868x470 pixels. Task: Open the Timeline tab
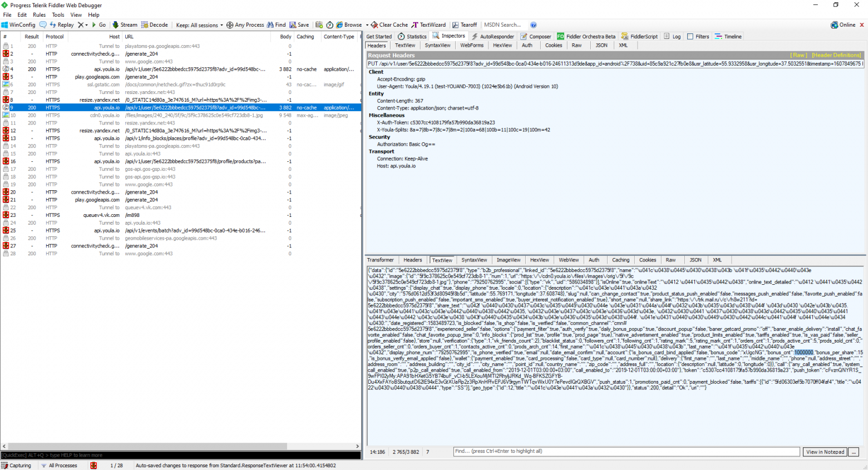pyautogui.click(x=728, y=37)
